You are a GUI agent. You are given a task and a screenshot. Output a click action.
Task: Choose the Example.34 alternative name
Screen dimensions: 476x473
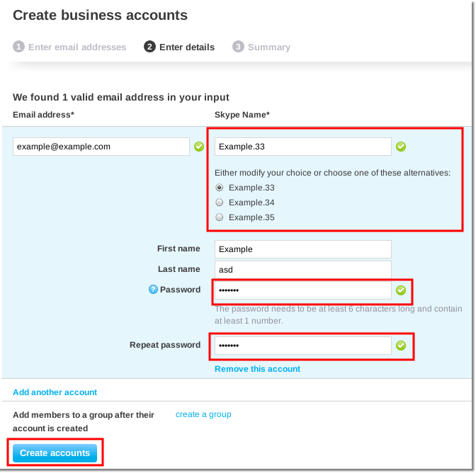(x=220, y=203)
